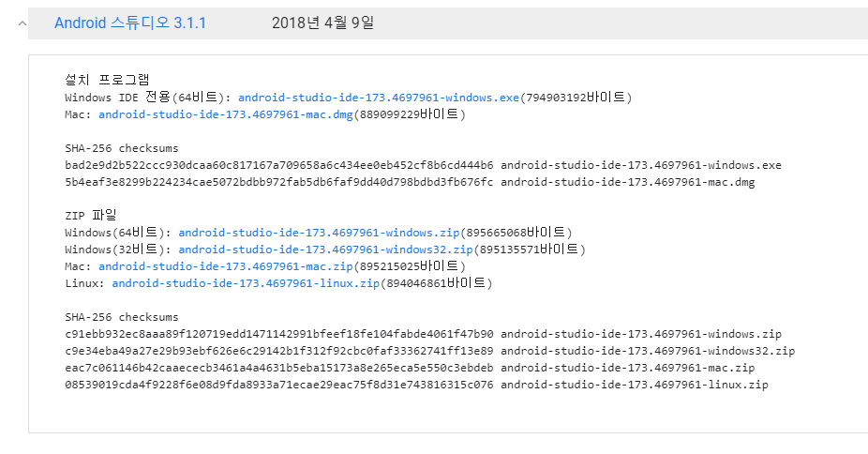Collapse the Android 스튜디오 3.1.1 section chevron
This screenshot has width=868, height=454.
(x=22, y=23)
